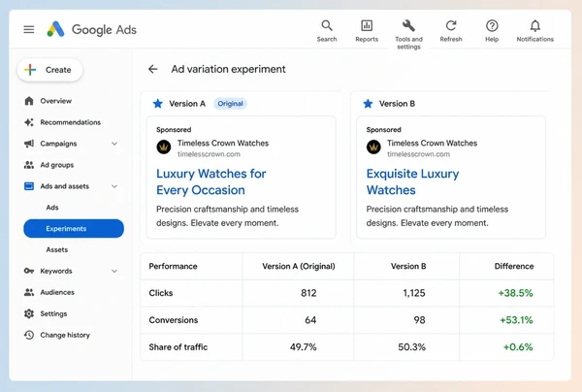This screenshot has width=582, height=392.
Task: Click the 50.3% value
Action: click(x=411, y=347)
